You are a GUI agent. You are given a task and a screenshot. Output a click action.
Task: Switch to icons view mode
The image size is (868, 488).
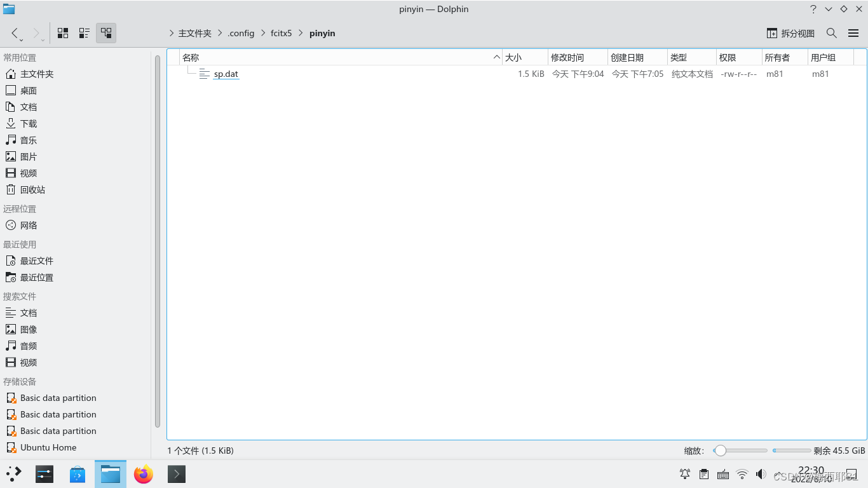[x=63, y=33]
